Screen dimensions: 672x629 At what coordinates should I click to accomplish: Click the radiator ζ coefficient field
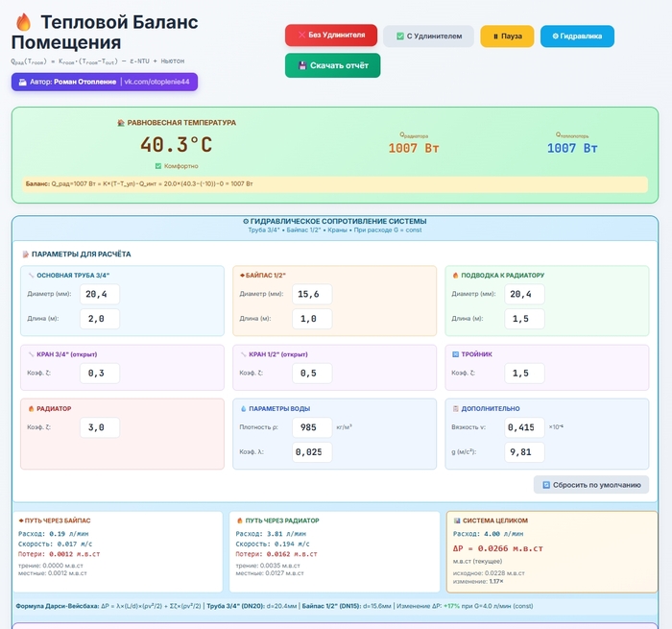tap(99, 427)
